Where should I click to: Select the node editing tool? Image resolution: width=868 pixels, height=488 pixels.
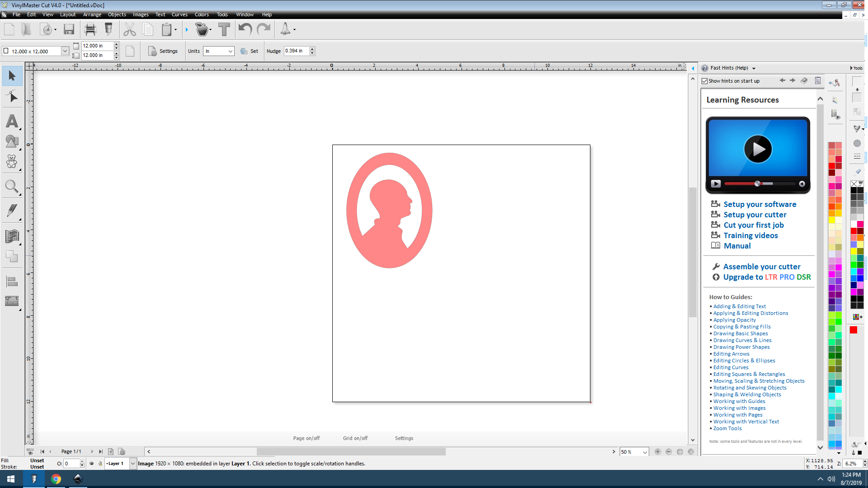click(12, 96)
